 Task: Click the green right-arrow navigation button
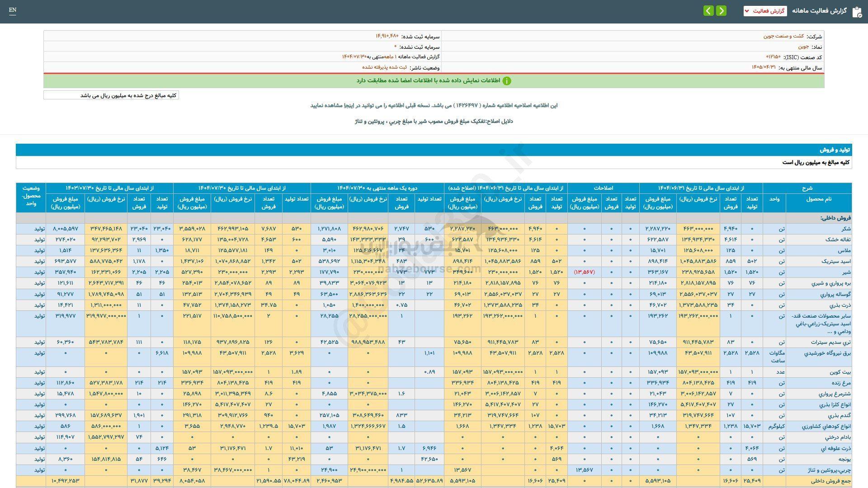[721, 10]
